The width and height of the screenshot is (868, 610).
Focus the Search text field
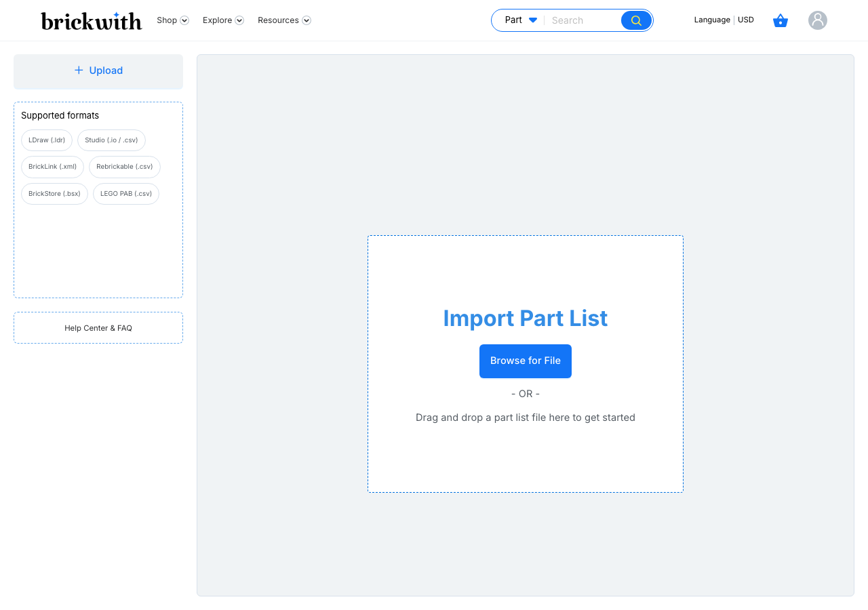[583, 20]
